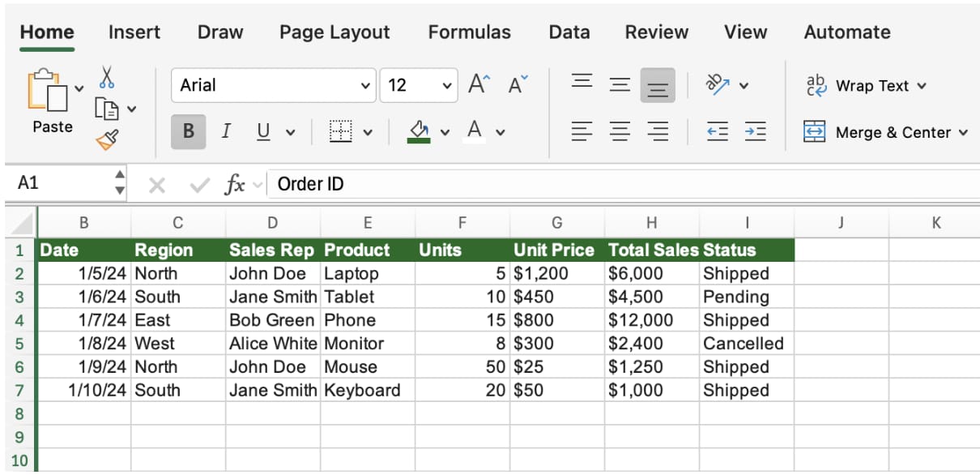Select the Total Sales header cell

coord(651,250)
